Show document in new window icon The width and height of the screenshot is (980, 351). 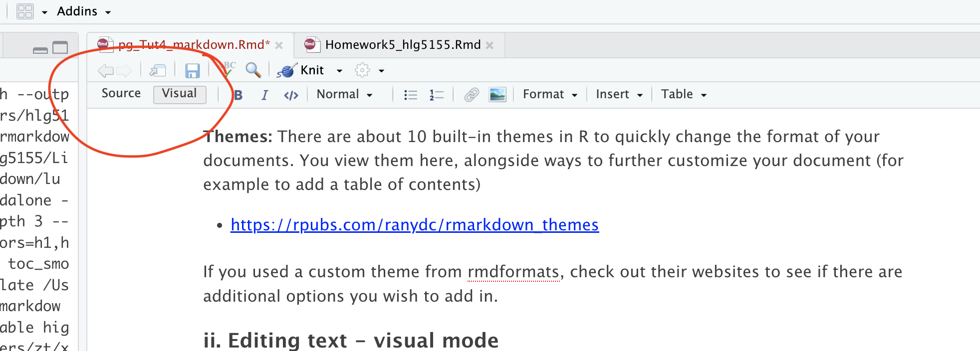click(x=158, y=71)
